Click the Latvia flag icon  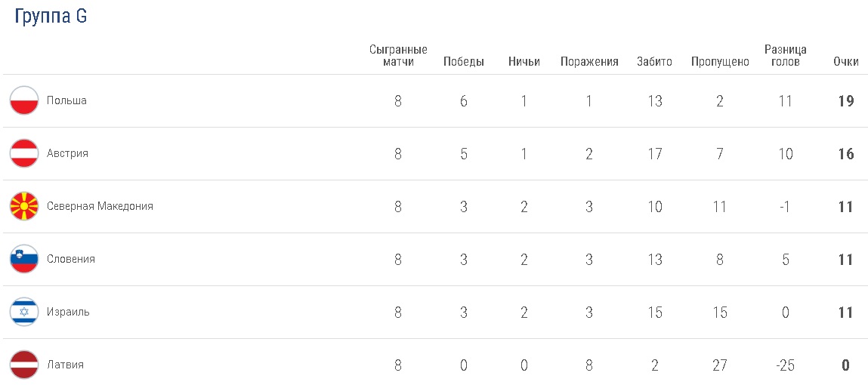click(x=24, y=365)
